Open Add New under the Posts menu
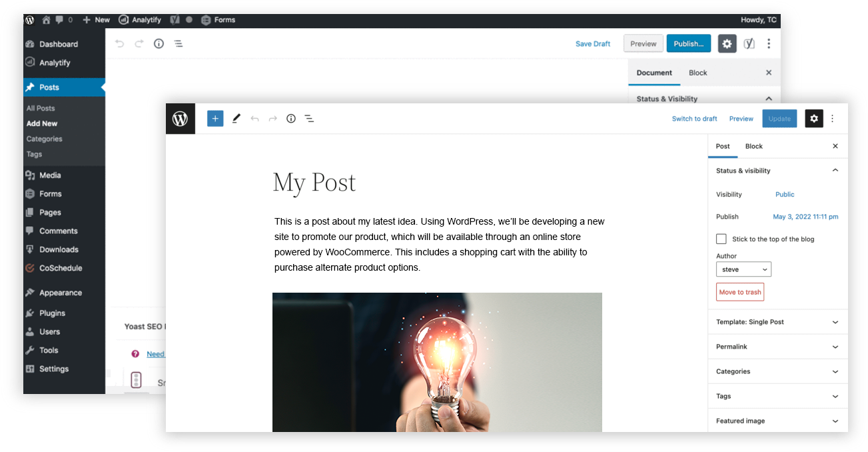Viewport: 868px width, 452px height. pos(41,123)
